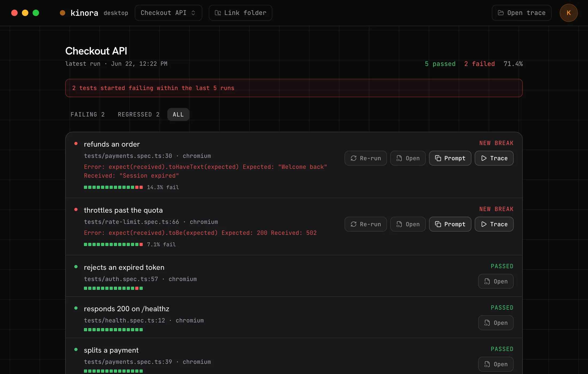Select the ALL tab
This screenshot has width=588, height=374.
click(x=178, y=114)
